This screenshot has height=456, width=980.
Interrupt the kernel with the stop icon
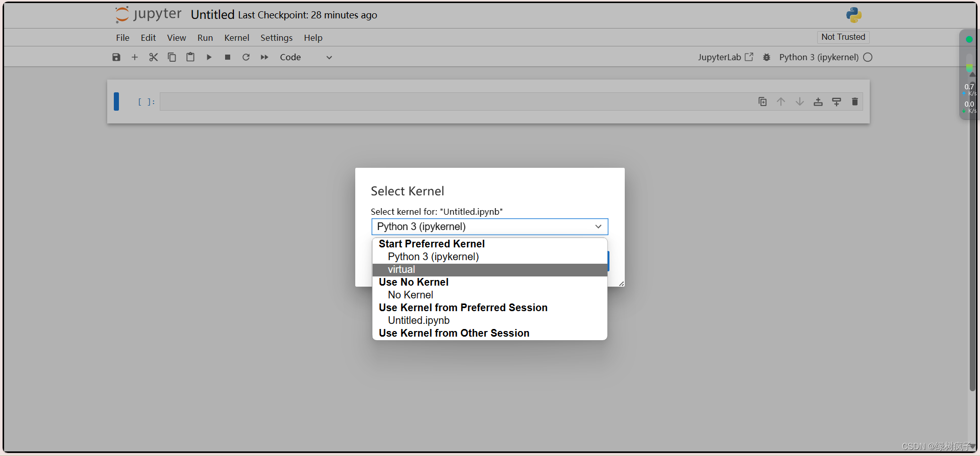(x=228, y=57)
